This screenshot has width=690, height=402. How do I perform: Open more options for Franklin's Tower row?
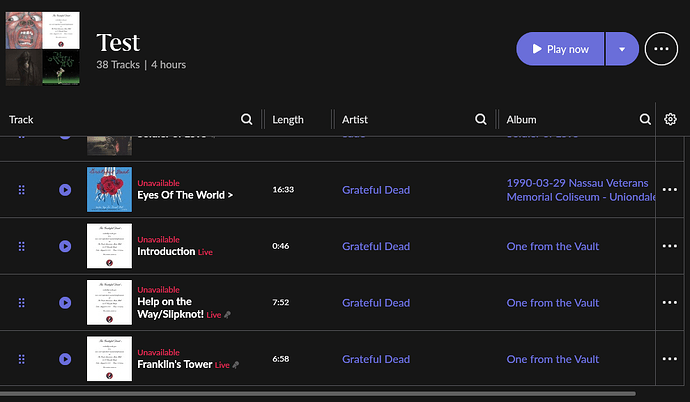[670, 359]
